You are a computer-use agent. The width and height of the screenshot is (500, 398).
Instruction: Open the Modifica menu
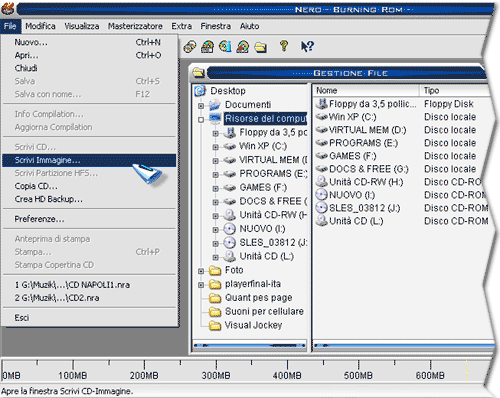(x=40, y=26)
